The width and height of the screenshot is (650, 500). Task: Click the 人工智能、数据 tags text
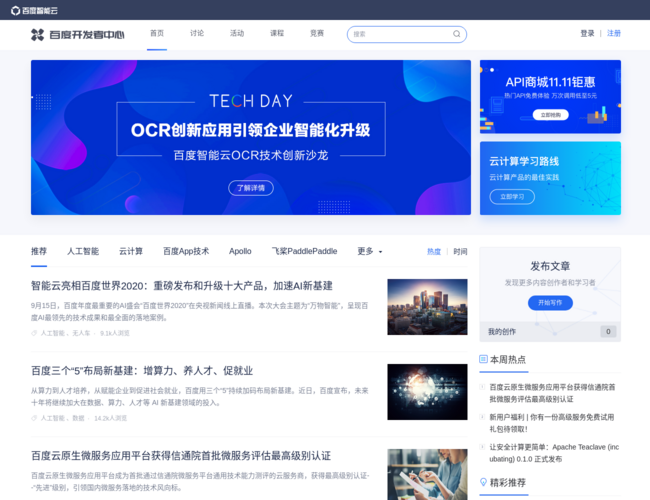pyautogui.click(x=62, y=418)
